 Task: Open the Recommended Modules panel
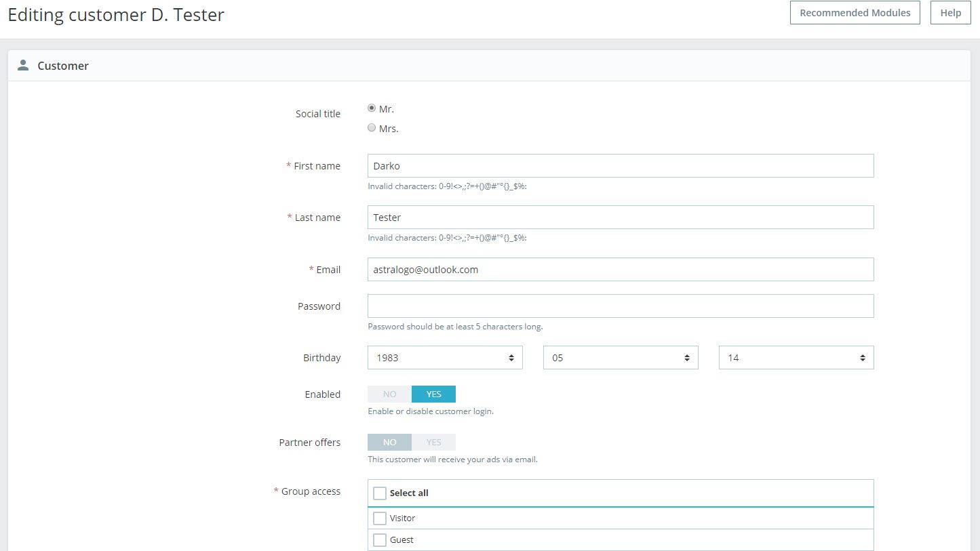point(855,12)
